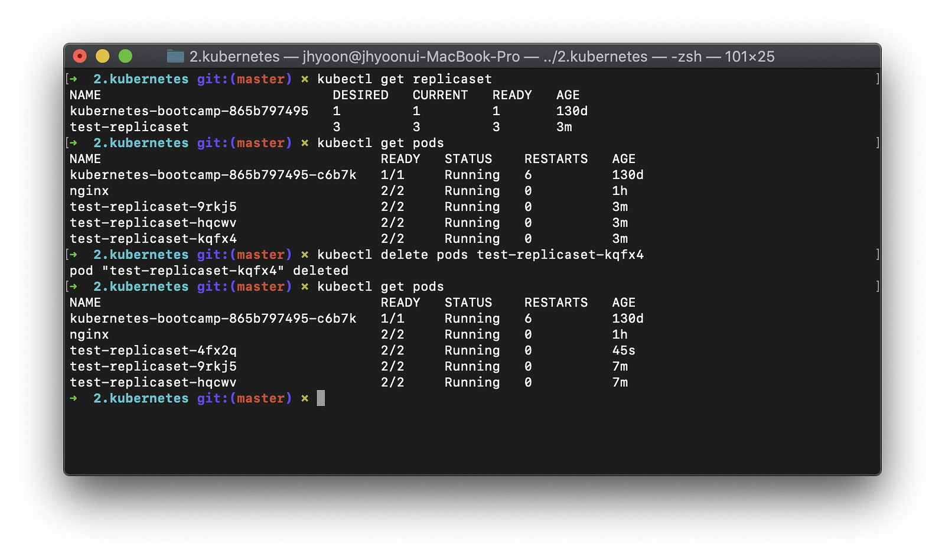Click the green arrow of the last prompt

[x=74, y=398]
